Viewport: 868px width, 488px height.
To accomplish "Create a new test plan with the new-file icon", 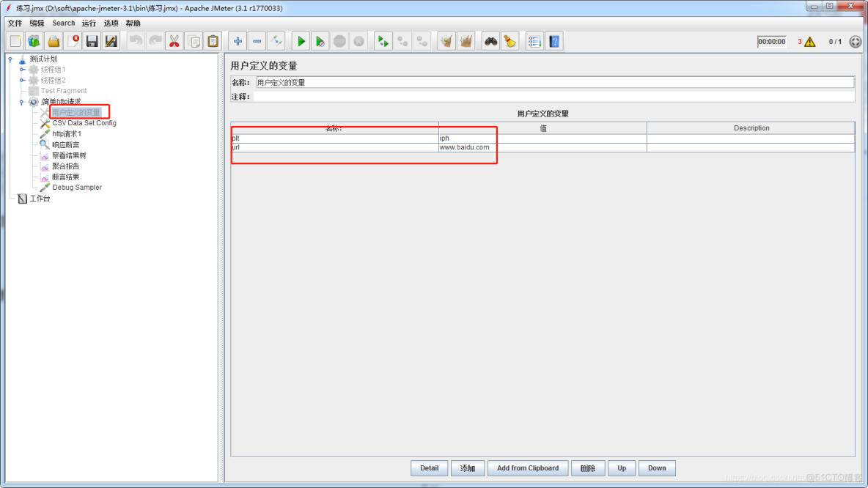I will (15, 40).
